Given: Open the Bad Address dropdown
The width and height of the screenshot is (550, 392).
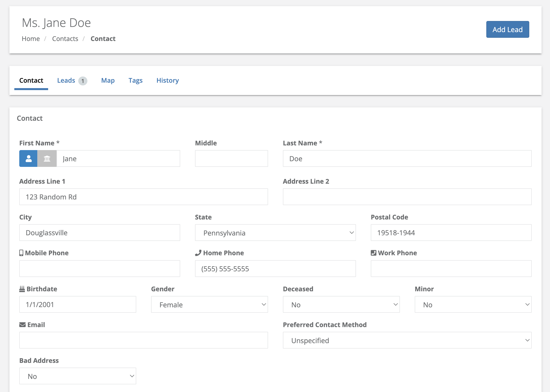Looking at the screenshot, I should 78,376.
